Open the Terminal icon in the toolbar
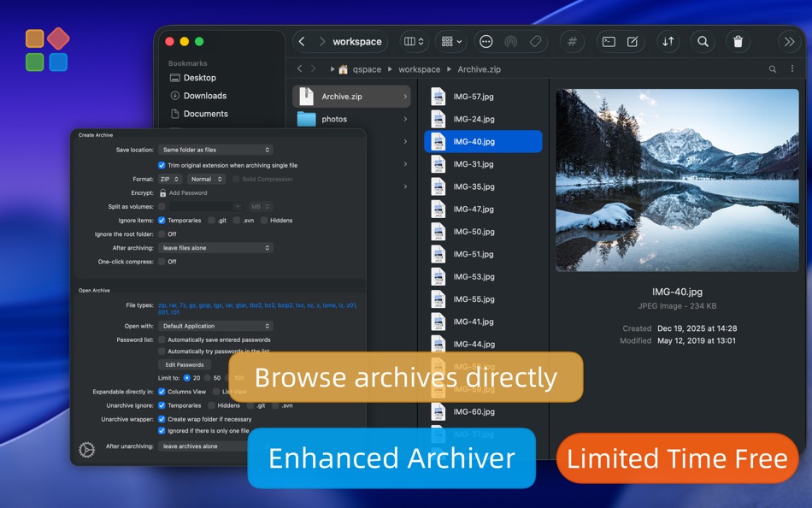 610,40
